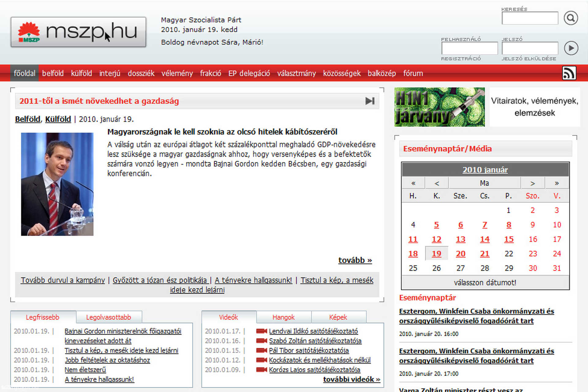Open the frakció menu item
The width and height of the screenshot is (588, 392).
coord(211,73)
